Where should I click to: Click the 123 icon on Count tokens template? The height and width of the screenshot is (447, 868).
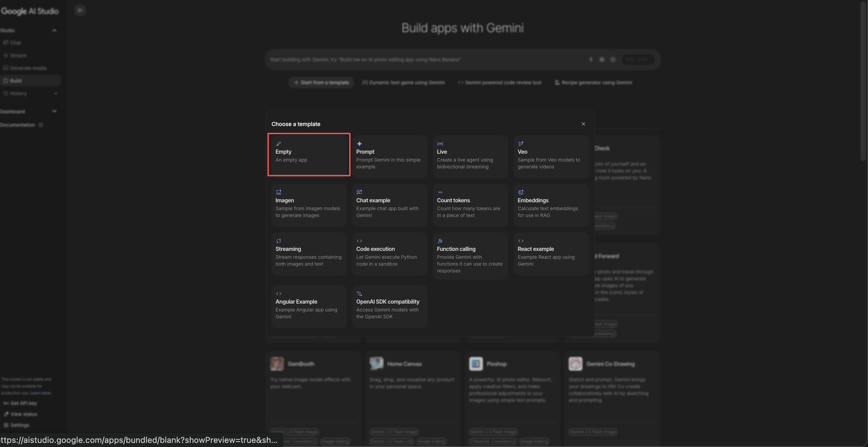pos(440,192)
